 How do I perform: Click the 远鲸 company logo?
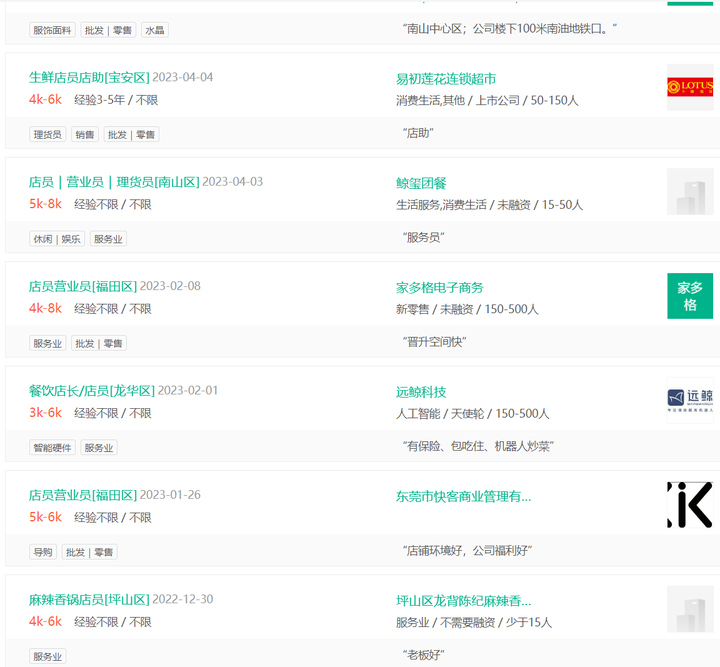click(690, 400)
